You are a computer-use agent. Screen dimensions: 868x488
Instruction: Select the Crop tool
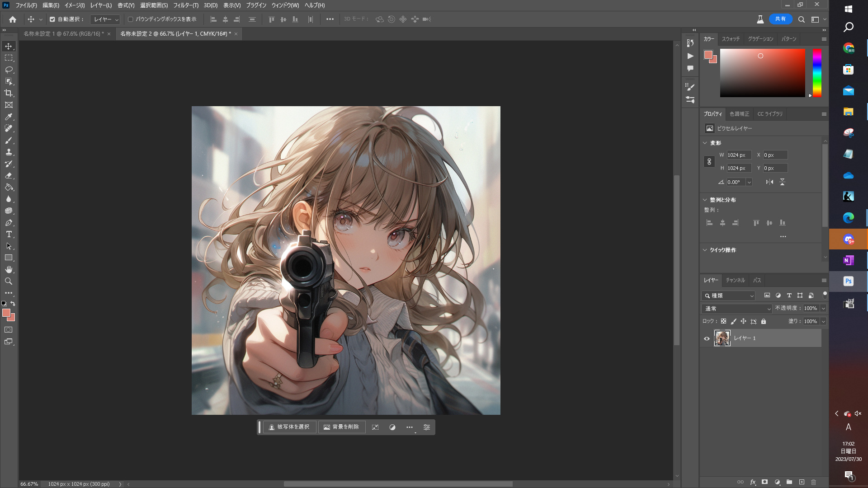pyautogui.click(x=9, y=93)
